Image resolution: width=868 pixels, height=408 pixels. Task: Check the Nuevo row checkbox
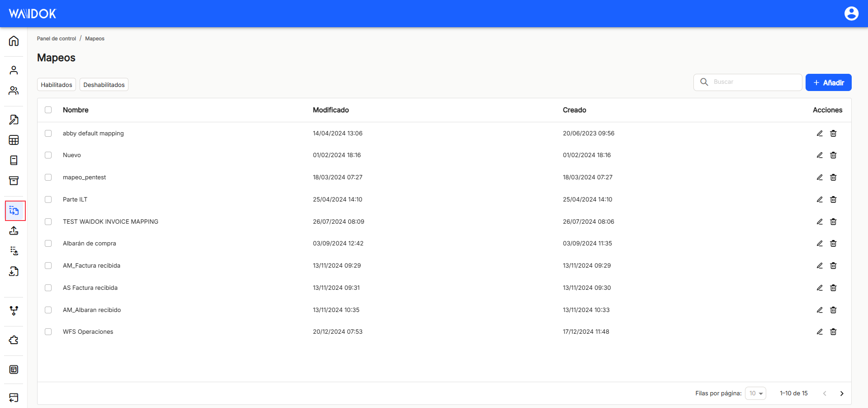pos(48,155)
